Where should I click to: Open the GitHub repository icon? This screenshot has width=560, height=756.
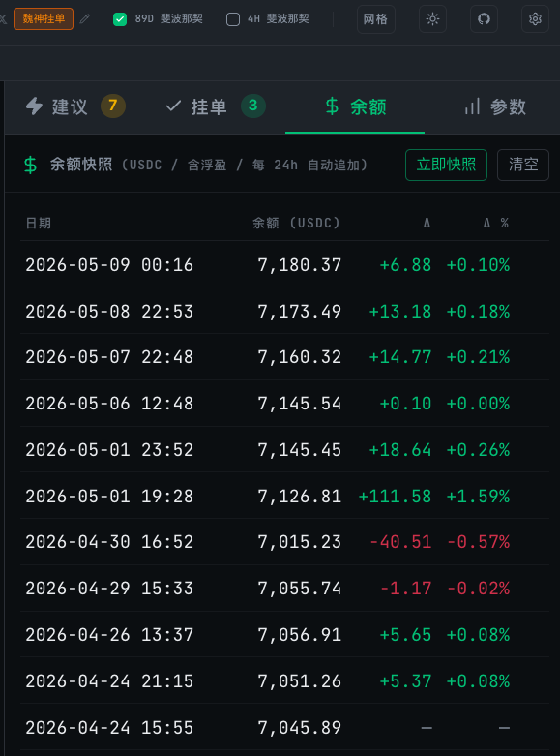(x=484, y=18)
